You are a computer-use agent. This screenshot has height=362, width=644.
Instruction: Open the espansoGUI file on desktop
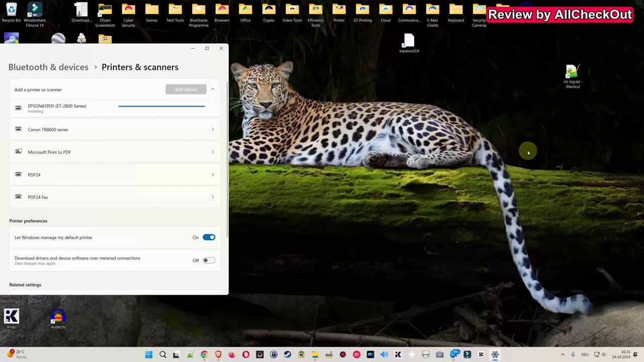(409, 44)
